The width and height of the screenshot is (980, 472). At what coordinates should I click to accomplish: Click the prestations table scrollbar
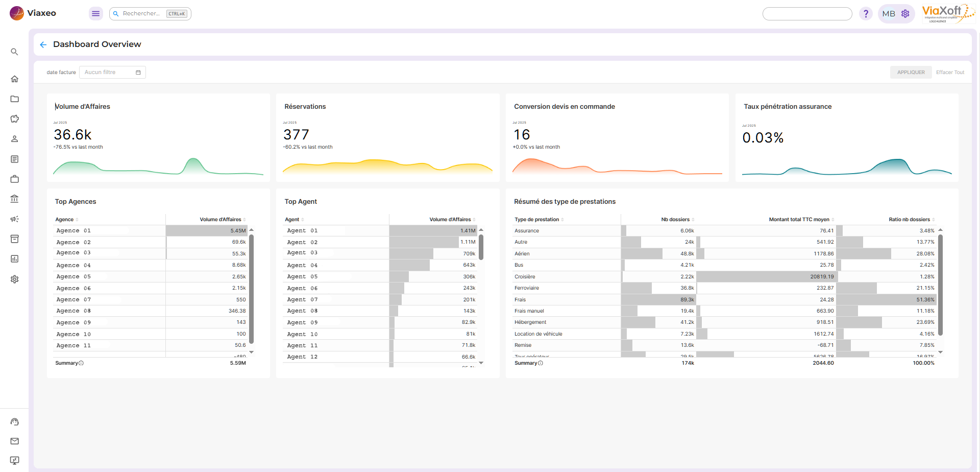point(940,285)
